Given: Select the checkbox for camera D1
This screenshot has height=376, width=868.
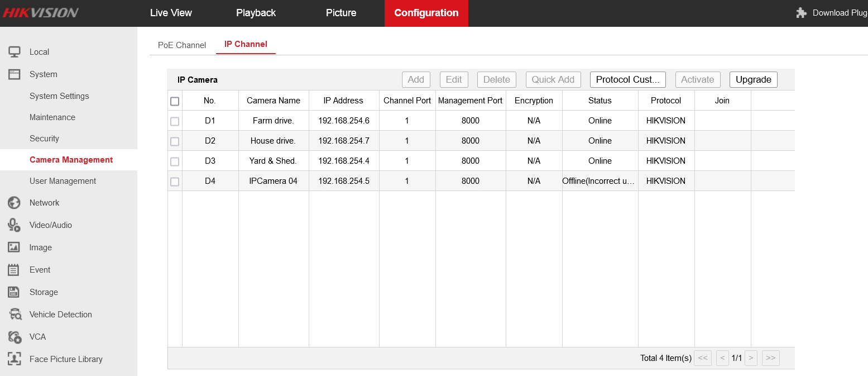Looking at the screenshot, I should (175, 121).
